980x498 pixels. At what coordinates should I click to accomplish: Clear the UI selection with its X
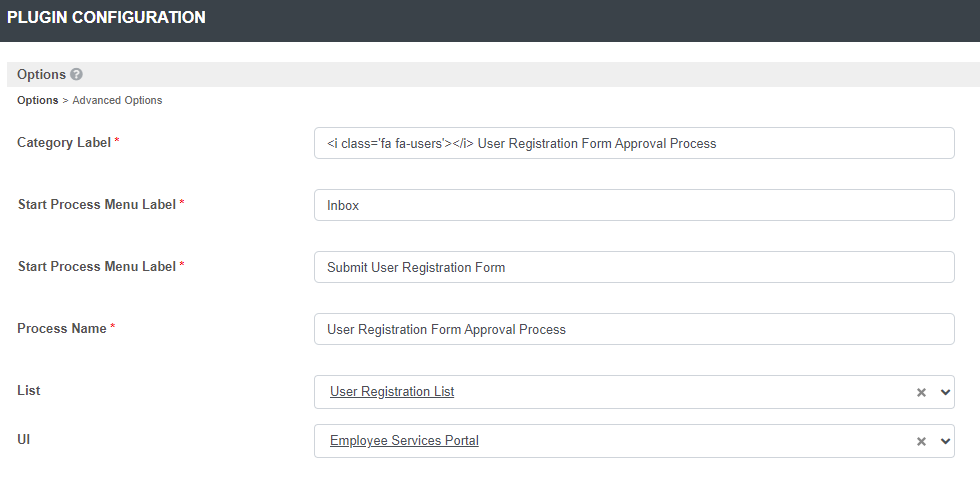point(922,442)
